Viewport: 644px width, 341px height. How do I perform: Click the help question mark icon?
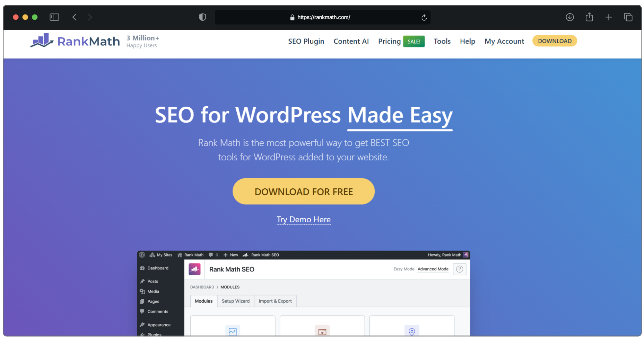pos(460,269)
